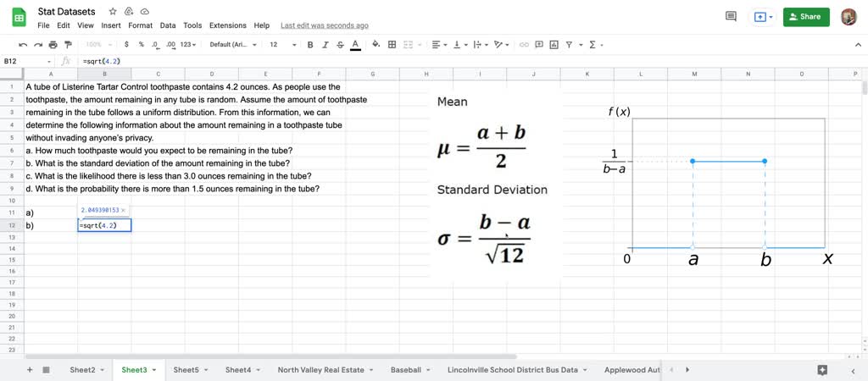
Task: Open the Extensions menu
Action: (x=227, y=25)
